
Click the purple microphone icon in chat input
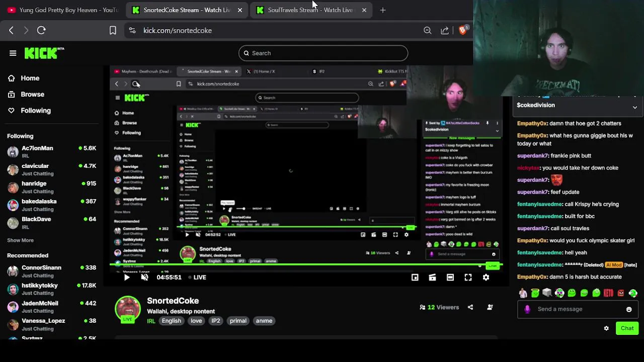pos(527,309)
